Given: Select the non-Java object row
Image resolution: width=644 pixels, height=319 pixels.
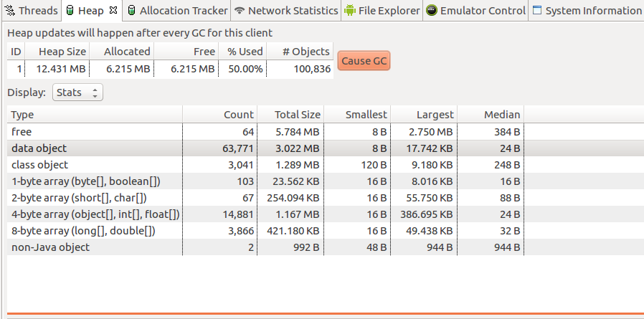Looking at the screenshot, I should point(326,247).
